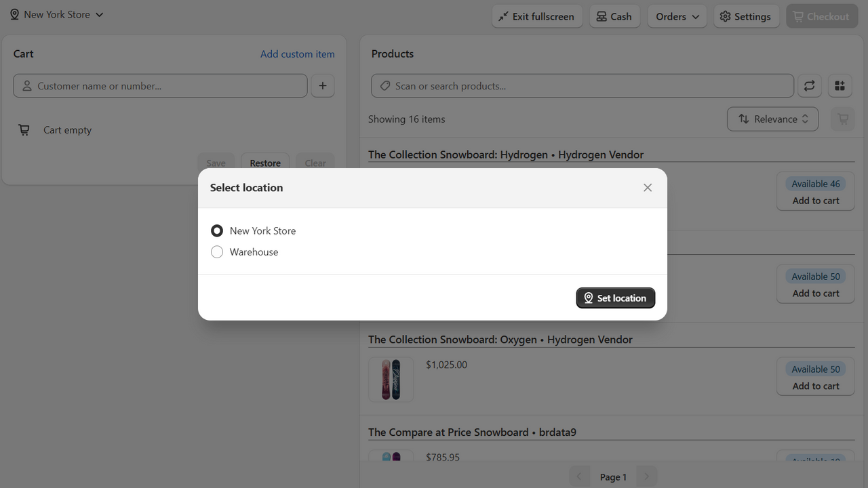The width and height of the screenshot is (868, 488).
Task: Click the $785.95 price text
Action: pos(443,457)
